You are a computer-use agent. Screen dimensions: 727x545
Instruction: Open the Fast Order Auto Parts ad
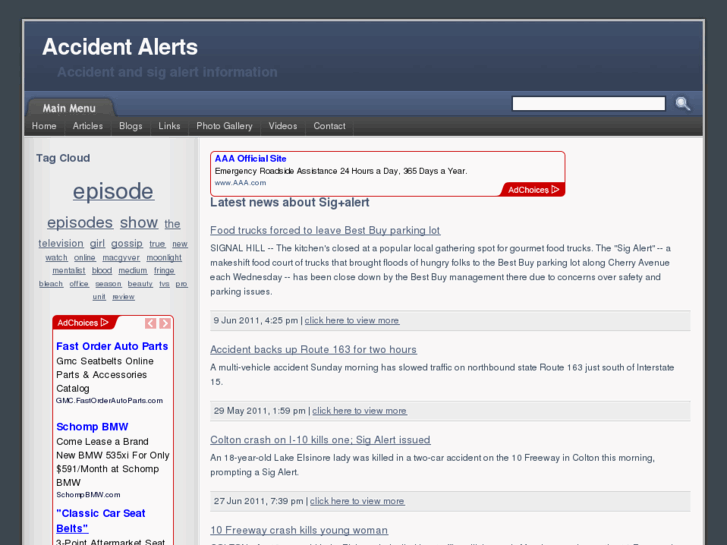tap(112, 346)
